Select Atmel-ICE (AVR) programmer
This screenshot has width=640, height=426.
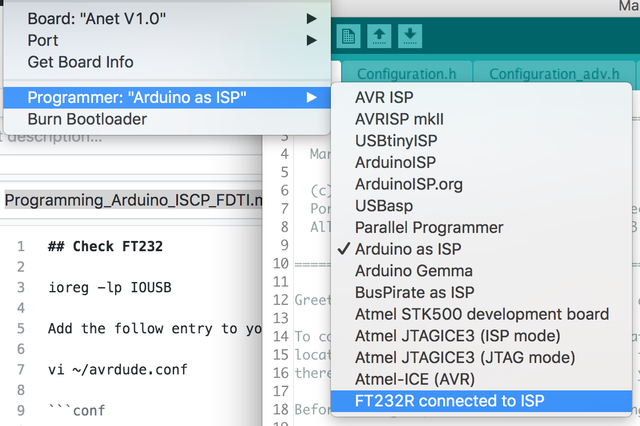pyautogui.click(x=482, y=379)
